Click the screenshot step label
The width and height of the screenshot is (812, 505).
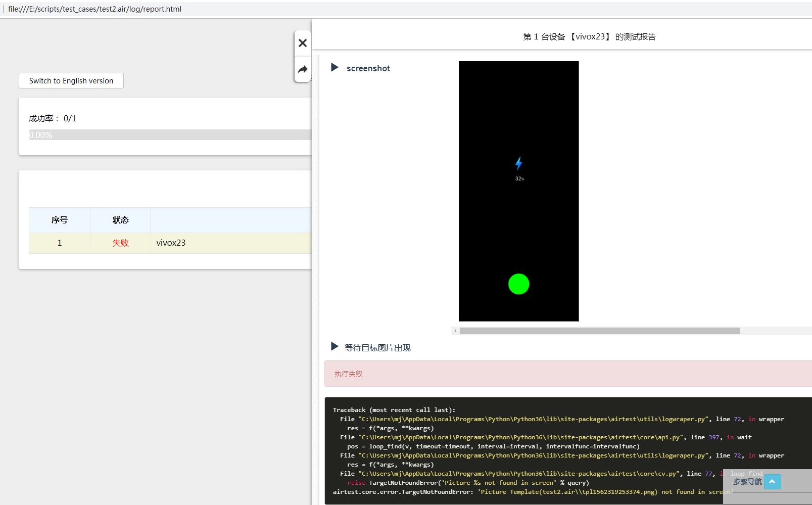tap(368, 68)
